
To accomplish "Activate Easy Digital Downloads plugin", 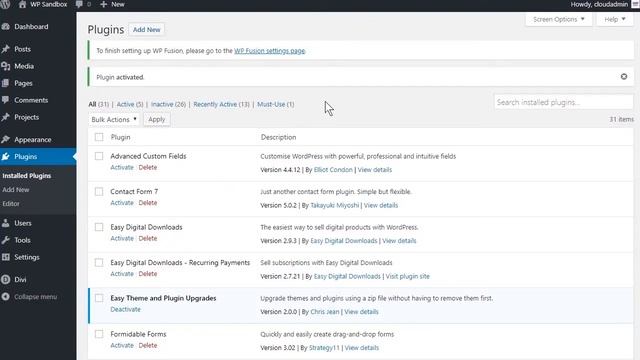I will tap(122, 238).
